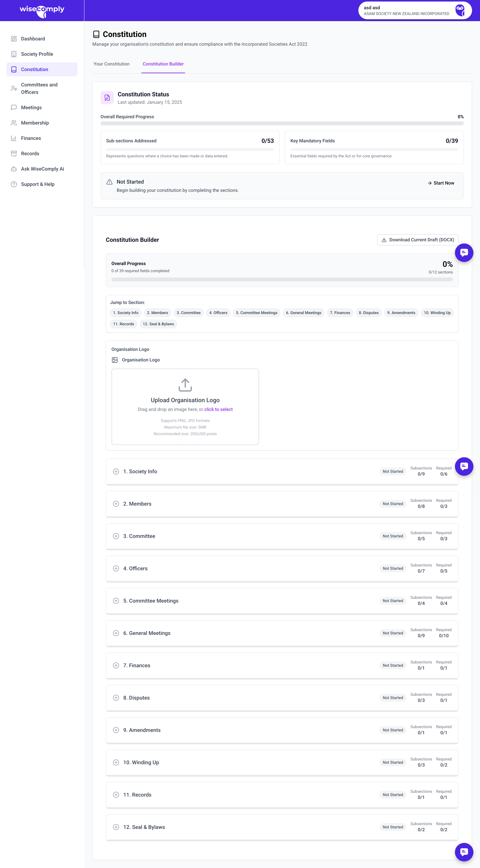Click the Records archive box icon
The height and width of the screenshot is (868, 480).
(14, 154)
